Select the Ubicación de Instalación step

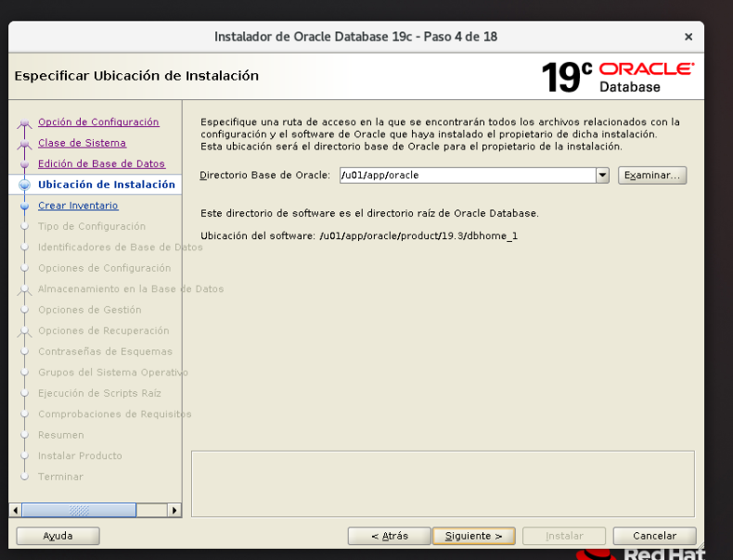[107, 185]
